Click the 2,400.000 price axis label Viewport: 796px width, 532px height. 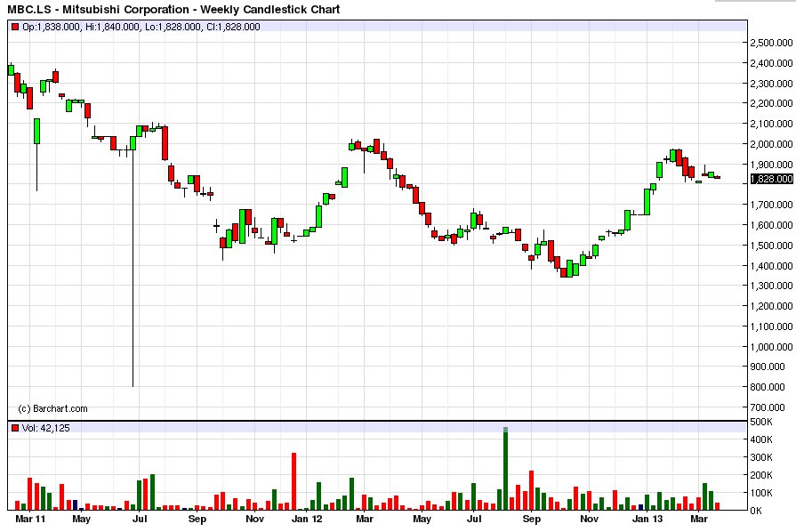[772, 63]
